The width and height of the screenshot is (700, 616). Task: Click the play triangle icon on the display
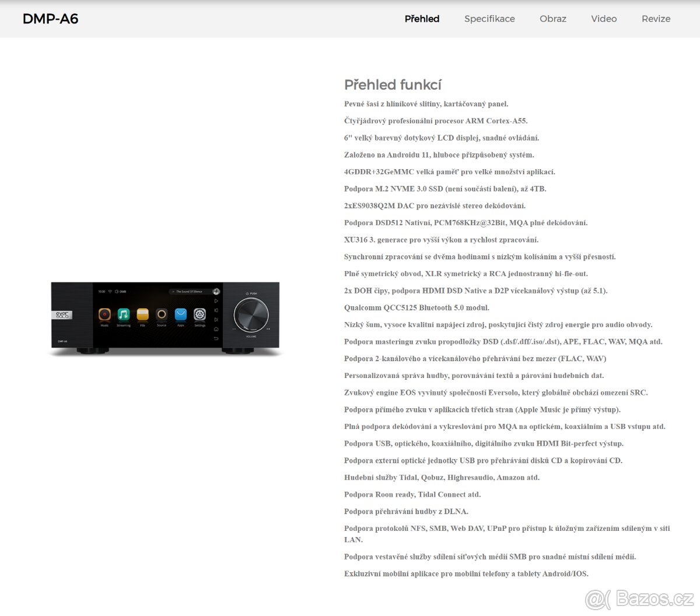(x=216, y=301)
